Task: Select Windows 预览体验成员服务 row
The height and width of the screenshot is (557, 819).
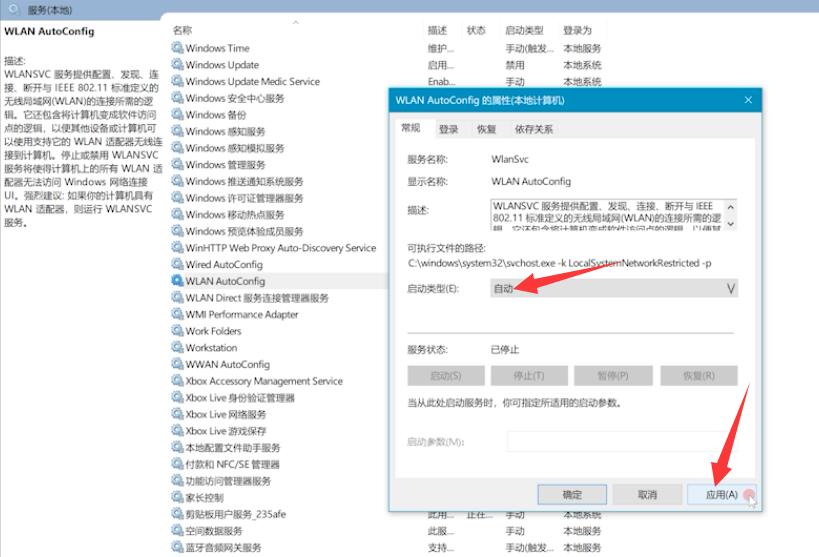Action: pos(244,231)
